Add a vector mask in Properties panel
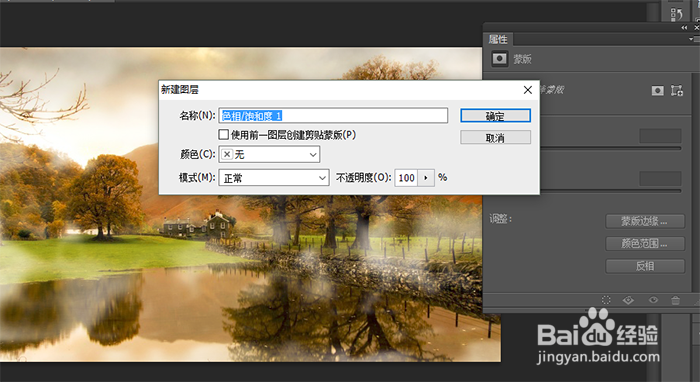 [677, 91]
